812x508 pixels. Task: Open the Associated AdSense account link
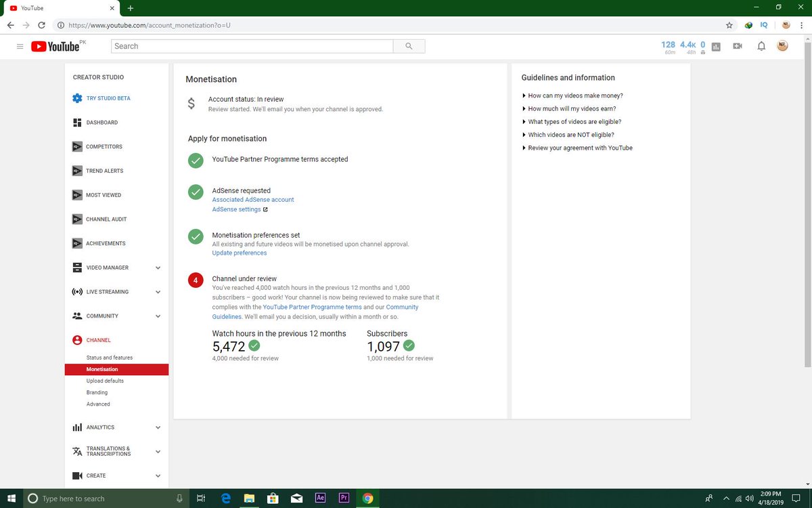[253, 200]
